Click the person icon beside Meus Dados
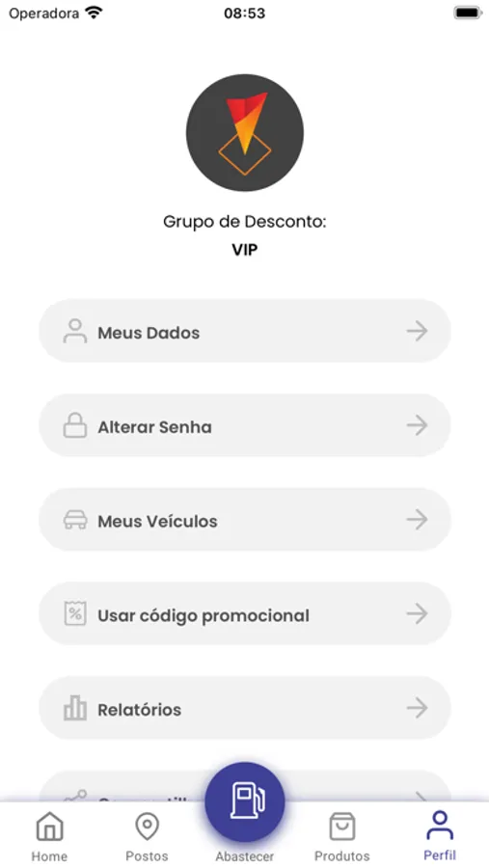 click(75, 331)
